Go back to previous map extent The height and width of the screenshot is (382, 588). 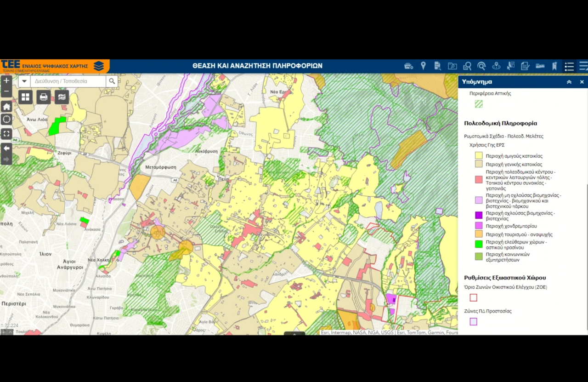click(x=6, y=148)
